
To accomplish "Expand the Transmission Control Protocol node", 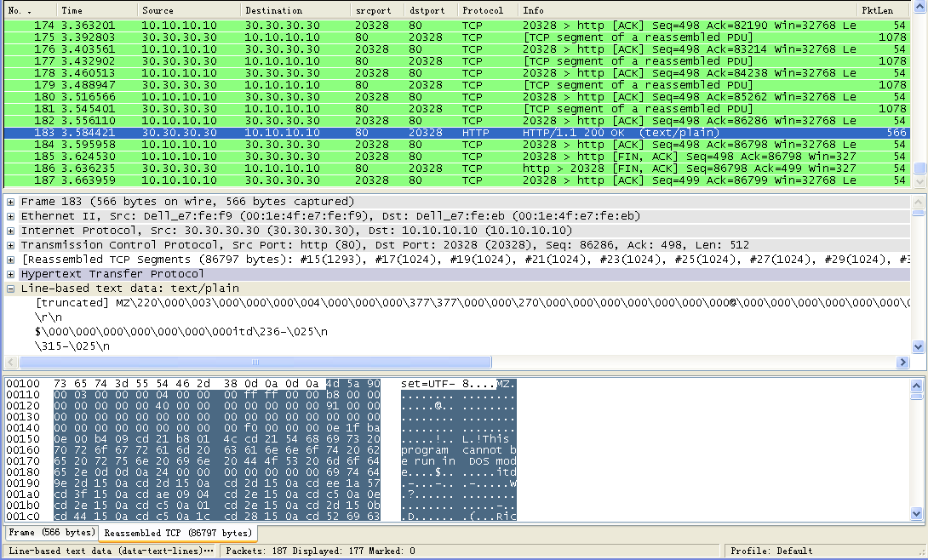I will click(11, 245).
